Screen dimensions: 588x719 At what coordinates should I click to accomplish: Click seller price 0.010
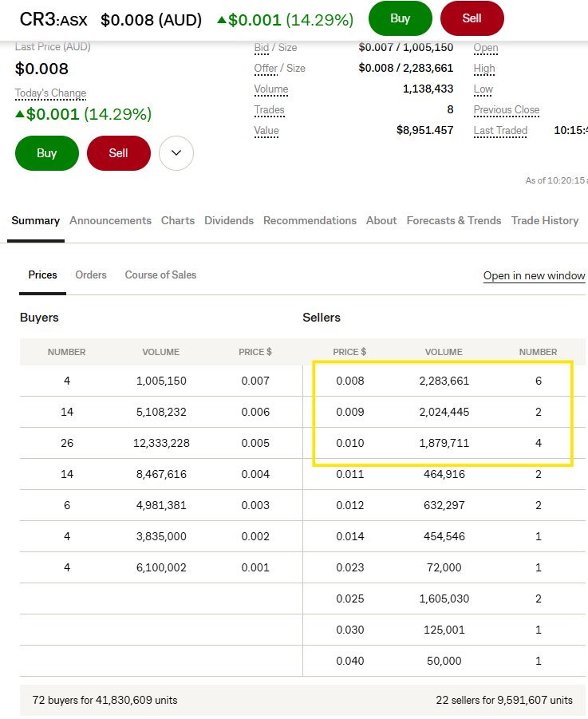[350, 443]
